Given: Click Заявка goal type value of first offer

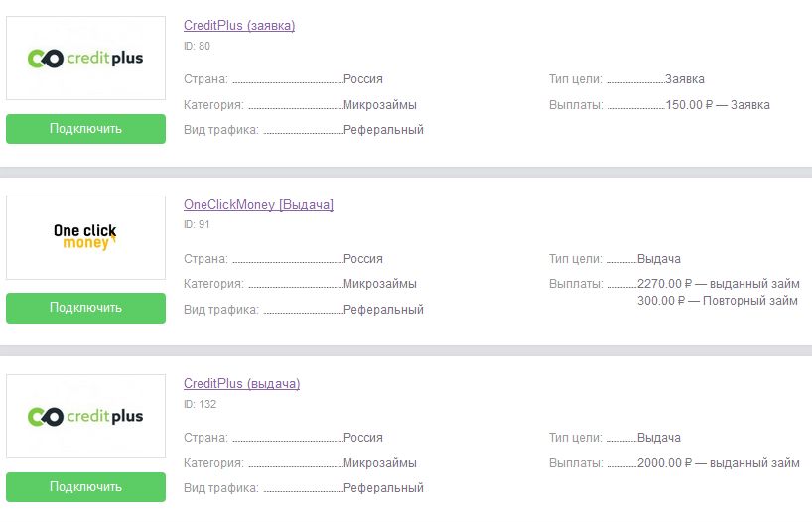Looking at the screenshot, I should click(685, 79).
